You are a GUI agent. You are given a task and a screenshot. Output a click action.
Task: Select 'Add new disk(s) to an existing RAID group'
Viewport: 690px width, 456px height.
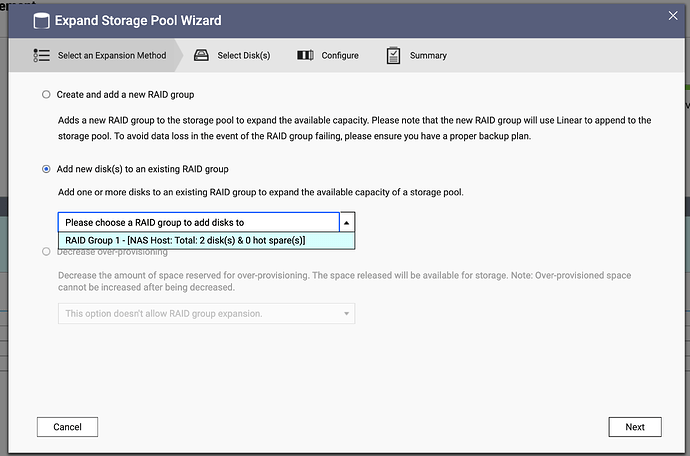click(x=46, y=169)
